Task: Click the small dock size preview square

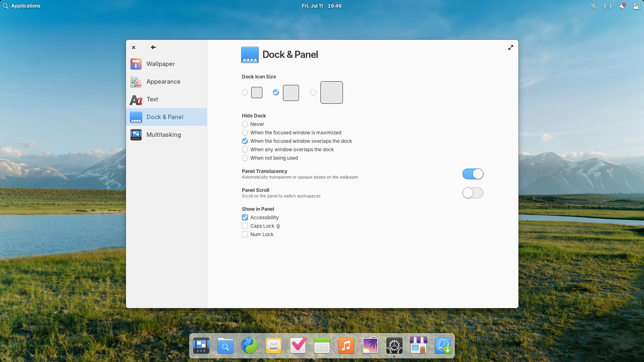Action: click(x=257, y=93)
